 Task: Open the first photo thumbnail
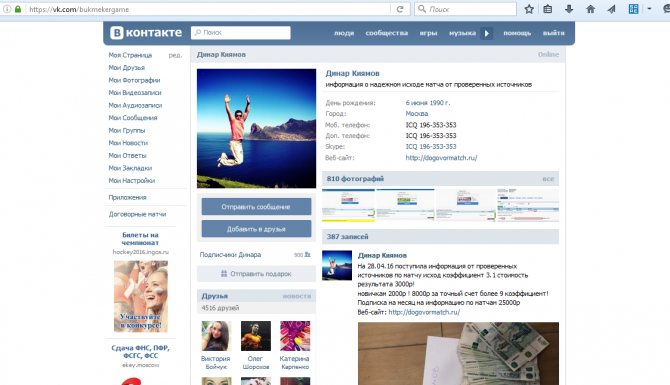point(348,205)
